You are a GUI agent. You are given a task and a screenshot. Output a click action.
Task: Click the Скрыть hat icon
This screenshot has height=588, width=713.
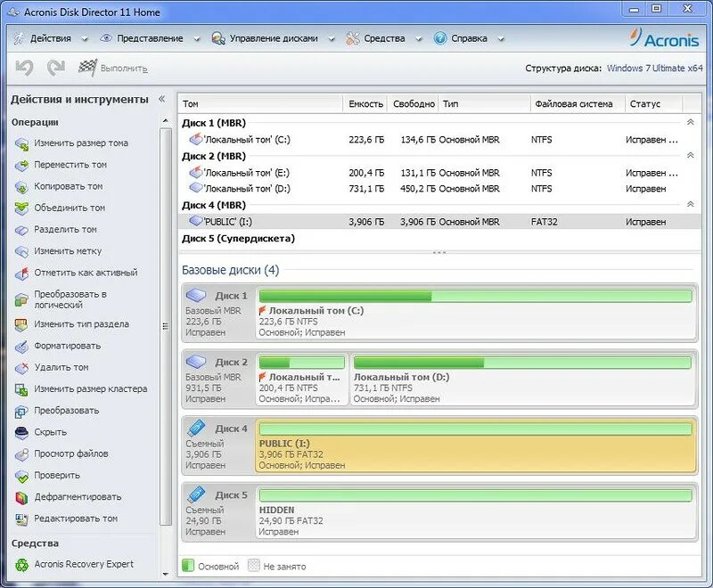(21, 433)
